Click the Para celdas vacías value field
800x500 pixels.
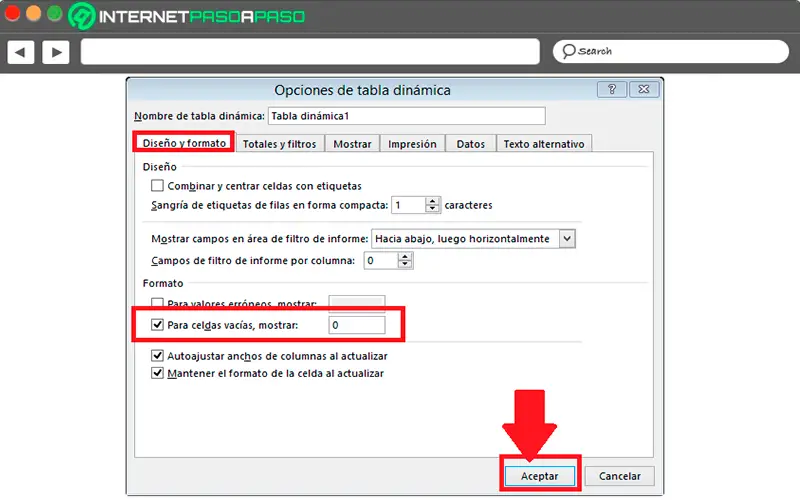357,325
